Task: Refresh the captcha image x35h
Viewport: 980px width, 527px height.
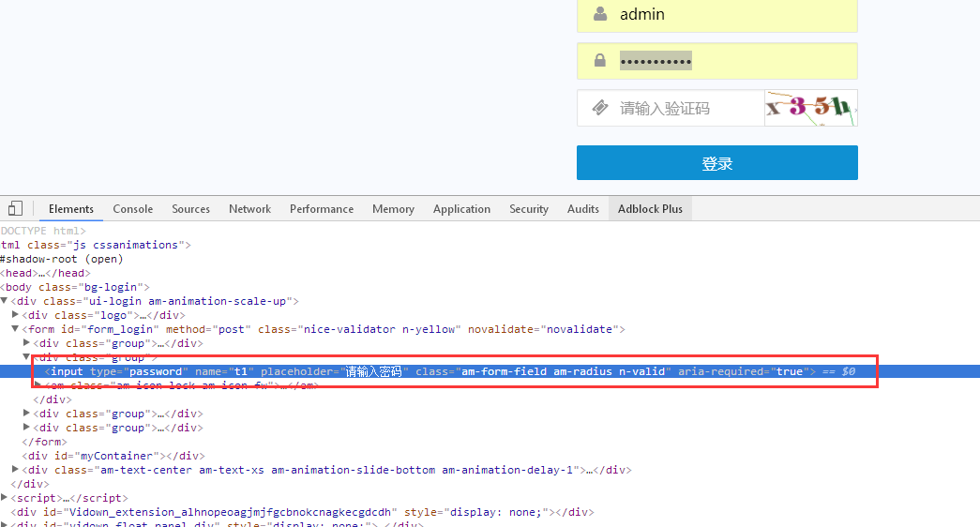Action: pyautogui.click(x=810, y=108)
